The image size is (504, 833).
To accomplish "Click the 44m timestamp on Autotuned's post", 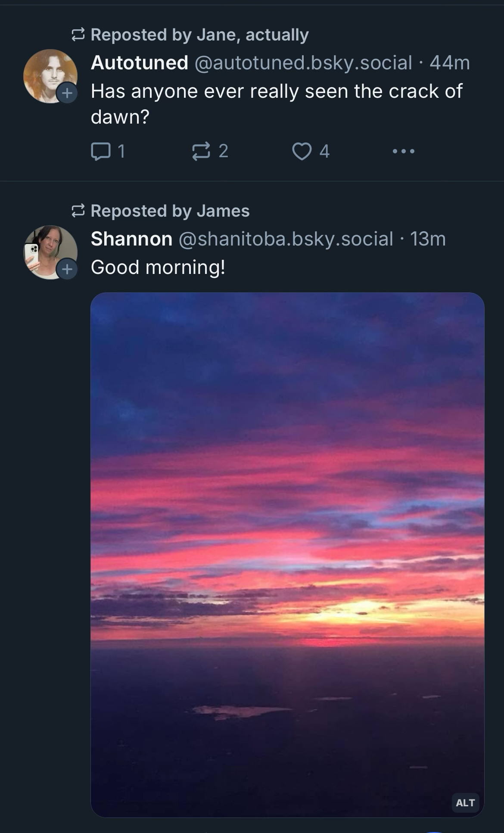I will 450,63.
